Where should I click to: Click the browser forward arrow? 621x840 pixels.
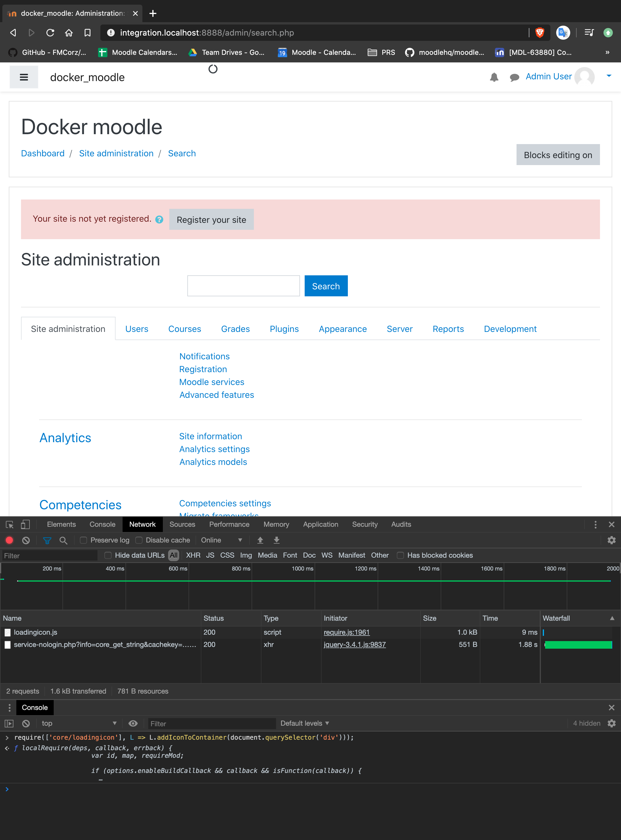(32, 33)
